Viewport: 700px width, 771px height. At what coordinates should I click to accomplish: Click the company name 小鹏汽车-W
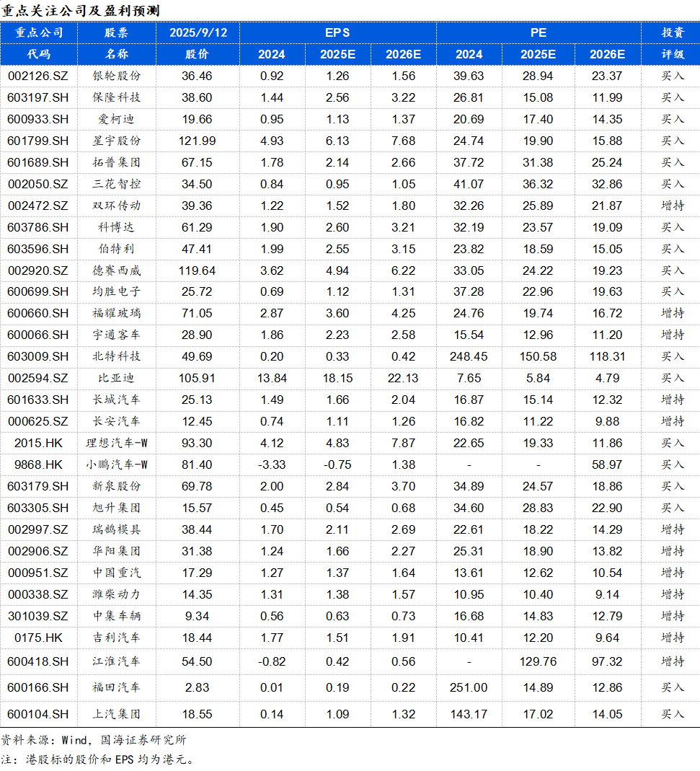point(117,465)
